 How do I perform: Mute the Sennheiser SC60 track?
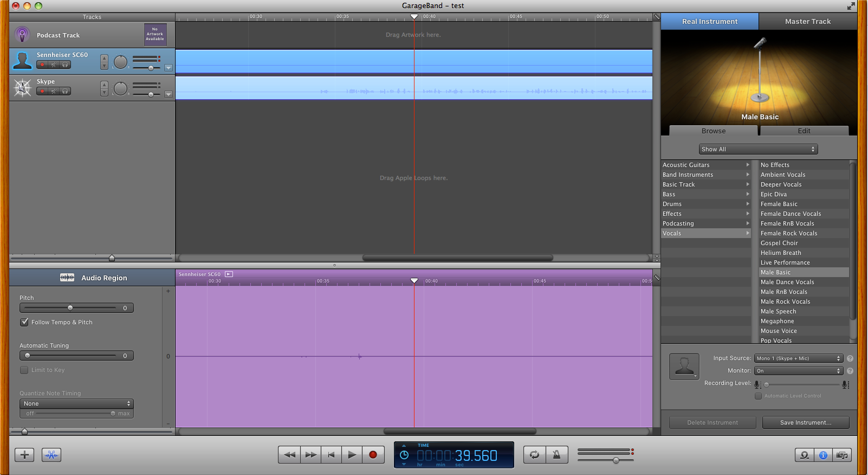54,65
